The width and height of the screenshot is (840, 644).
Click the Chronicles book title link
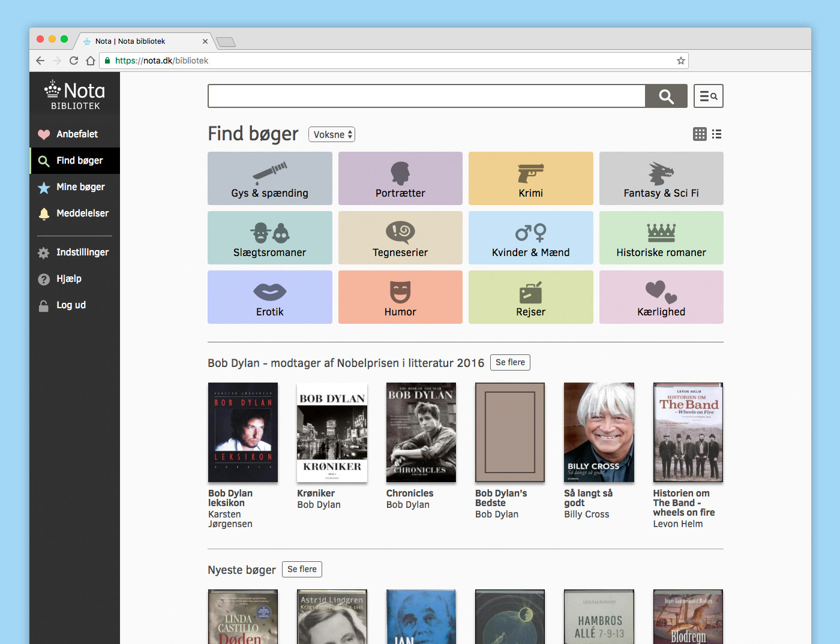click(x=410, y=493)
